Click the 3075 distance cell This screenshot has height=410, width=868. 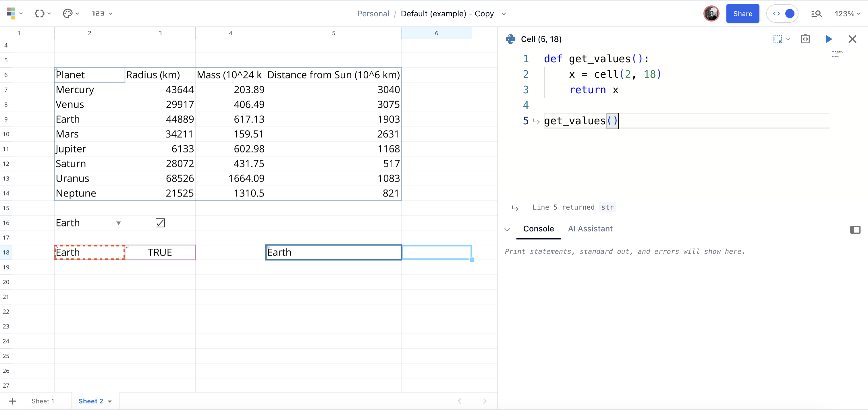[x=333, y=105]
